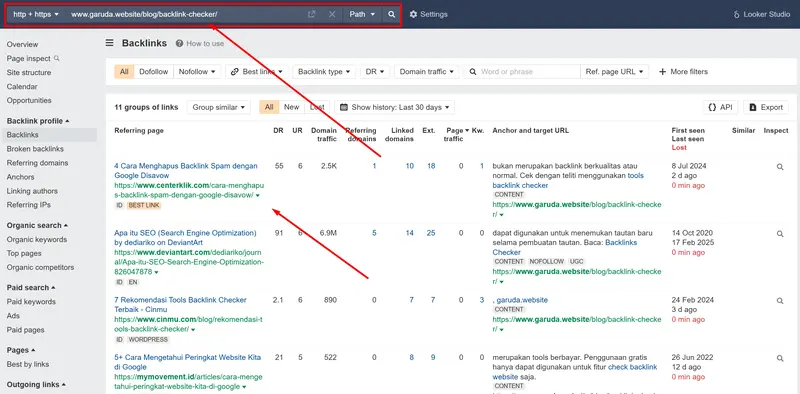The height and width of the screenshot is (394, 800).
Task: Click the search magnifier button in URL bar
Action: pyautogui.click(x=391, y=14)
